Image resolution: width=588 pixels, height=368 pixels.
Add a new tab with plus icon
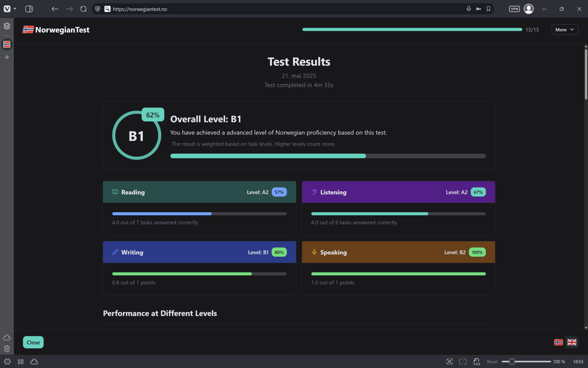[7, 58]
